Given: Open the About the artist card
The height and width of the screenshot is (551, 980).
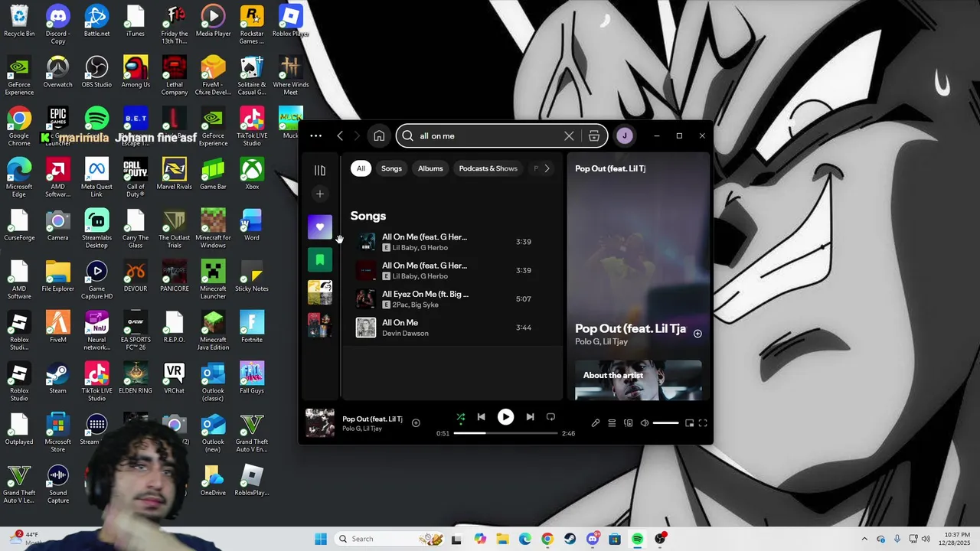Looking at the screenshot, I should coord(639,380).
